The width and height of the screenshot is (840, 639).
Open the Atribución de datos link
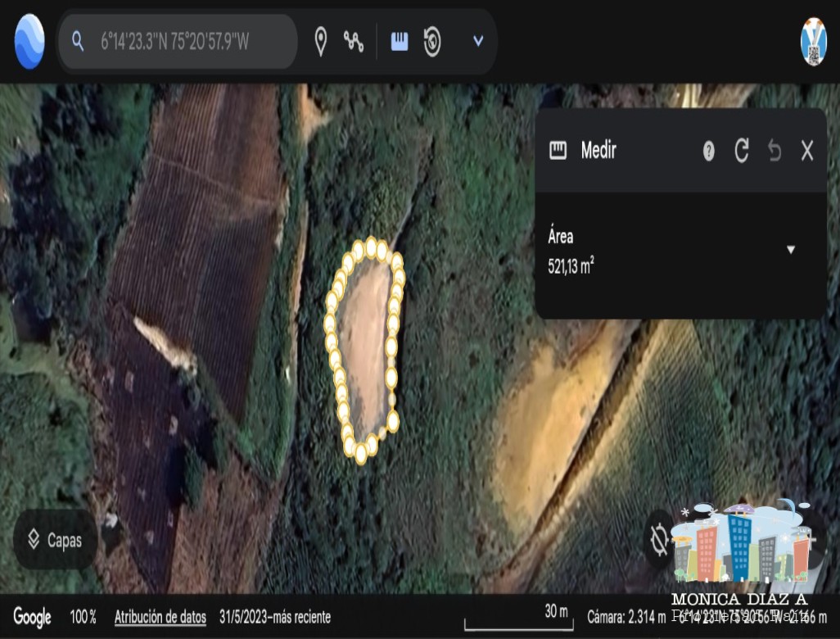pos(160,617)
